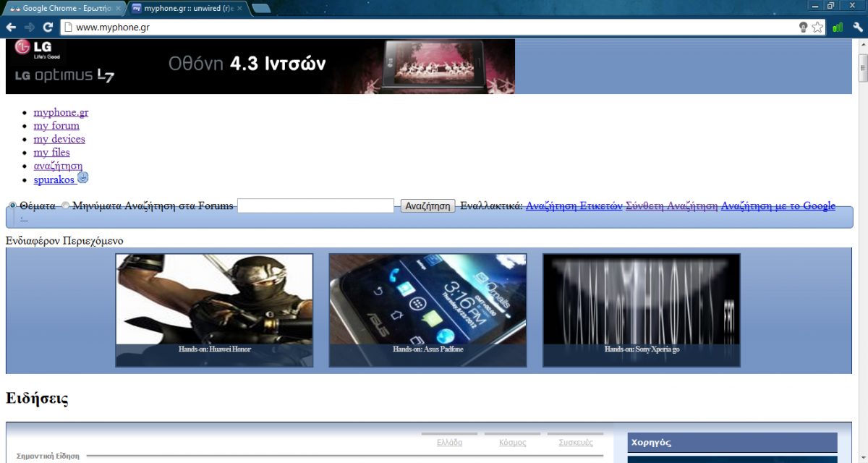Open the Asus Padfone hands-on thumbnail
This screenshot has height=463, width=868.
pos(427,310)
